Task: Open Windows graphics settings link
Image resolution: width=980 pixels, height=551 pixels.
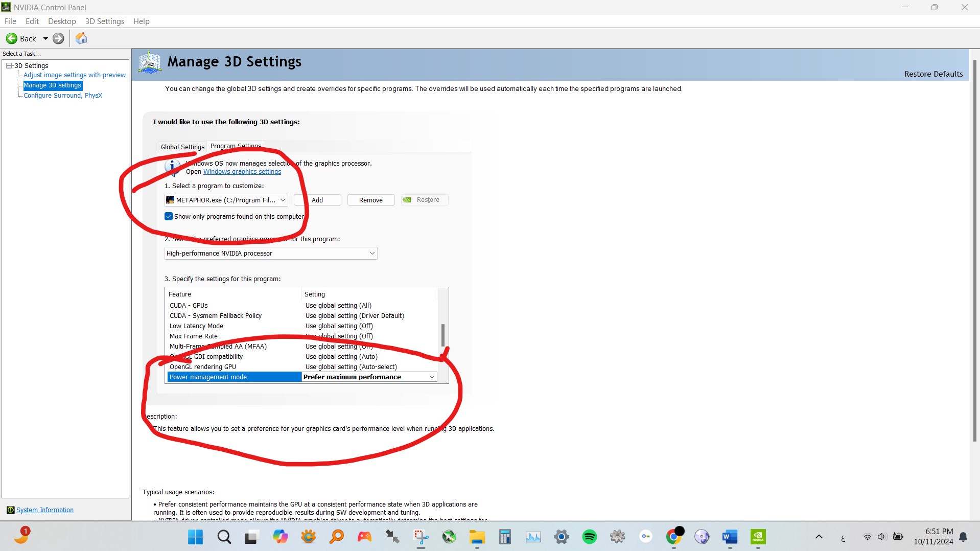Action: [x=242, y=172]
